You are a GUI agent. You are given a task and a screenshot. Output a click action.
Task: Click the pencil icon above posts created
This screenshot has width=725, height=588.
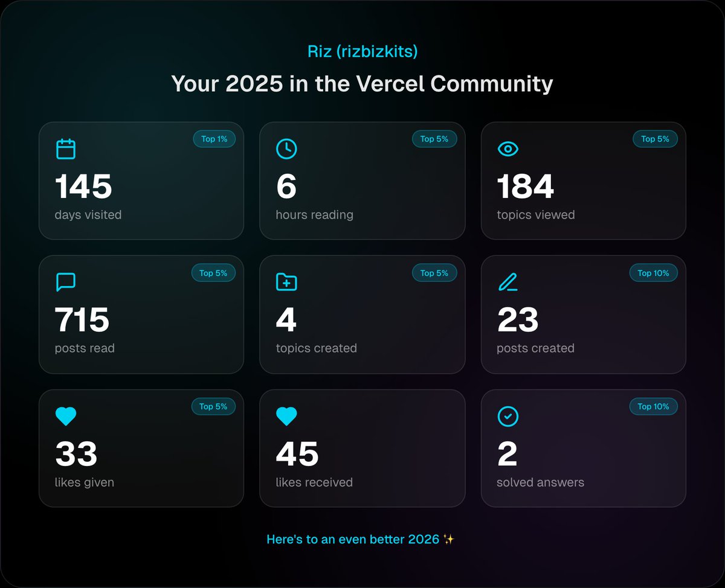click(508, 282)
